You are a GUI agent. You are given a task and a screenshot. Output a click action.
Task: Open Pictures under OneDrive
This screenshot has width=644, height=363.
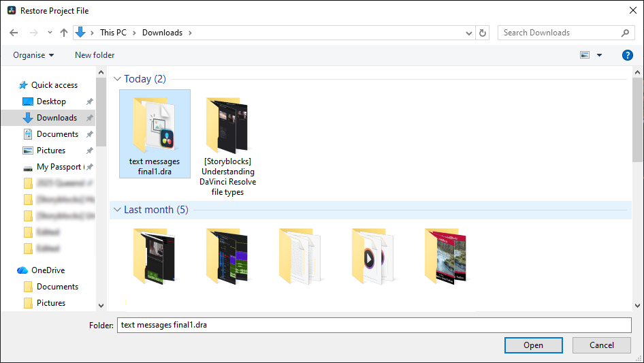pyautogui.click(x=51, y=303)
